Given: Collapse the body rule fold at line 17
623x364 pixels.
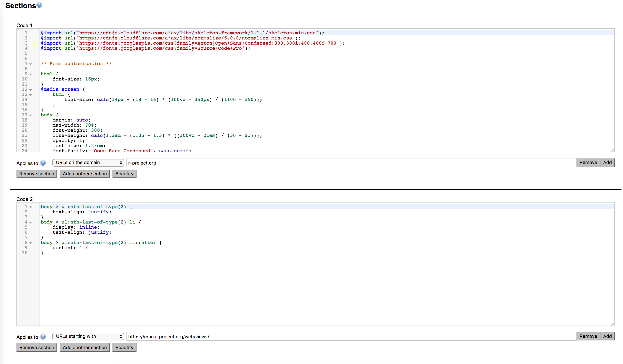Looking at the screenshot, I should [x=31, y=115].
